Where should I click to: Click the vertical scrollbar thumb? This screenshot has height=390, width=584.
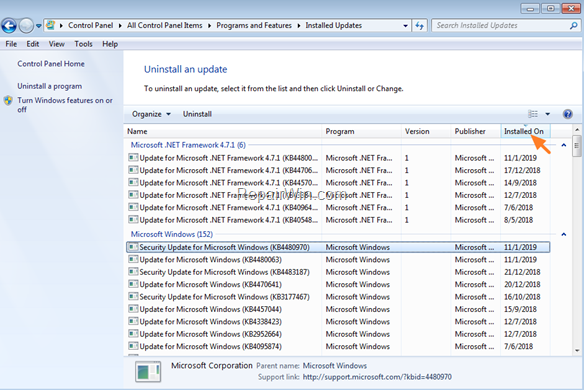click(x=577, y=146)
